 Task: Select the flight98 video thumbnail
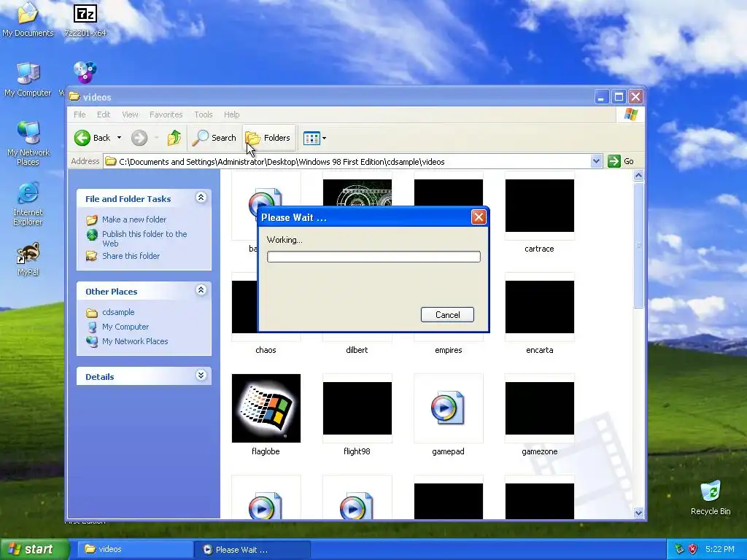[x=357, y=408]
